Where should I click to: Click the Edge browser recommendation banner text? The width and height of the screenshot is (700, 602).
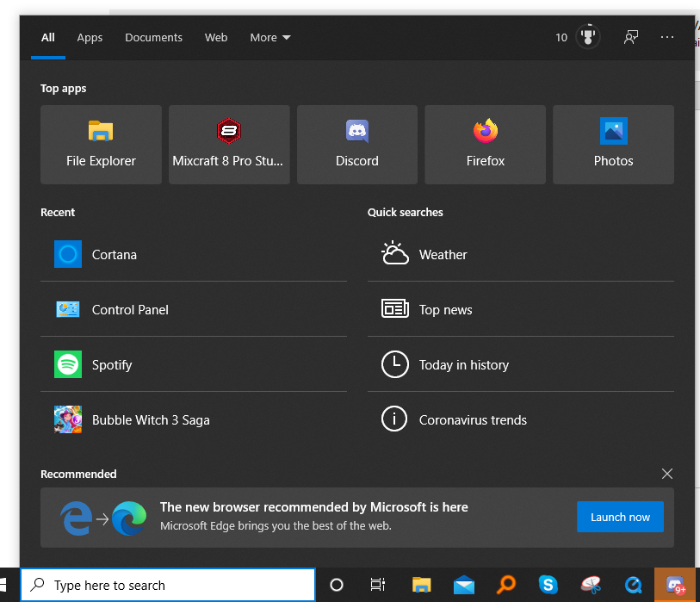coord(314,516)
